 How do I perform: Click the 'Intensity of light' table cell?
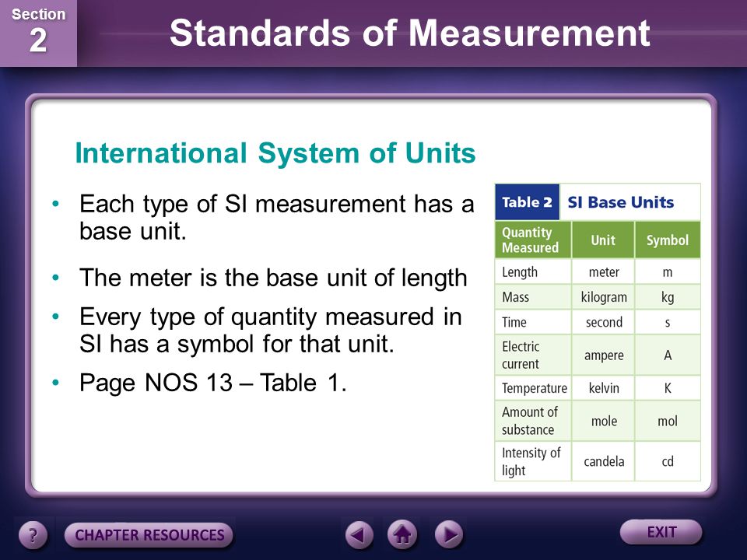coord(533,461)
